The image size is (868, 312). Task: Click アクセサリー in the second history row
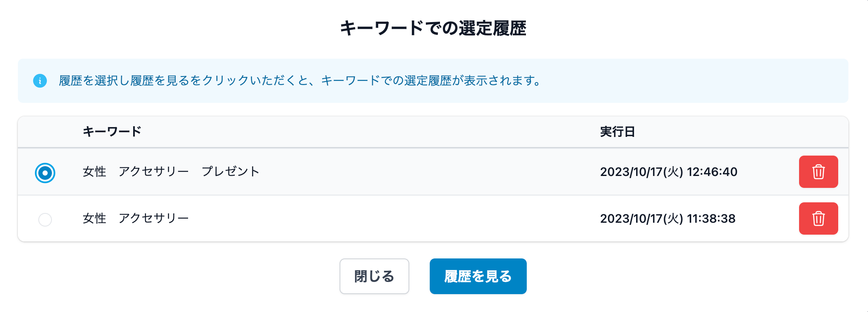(154, 218)
